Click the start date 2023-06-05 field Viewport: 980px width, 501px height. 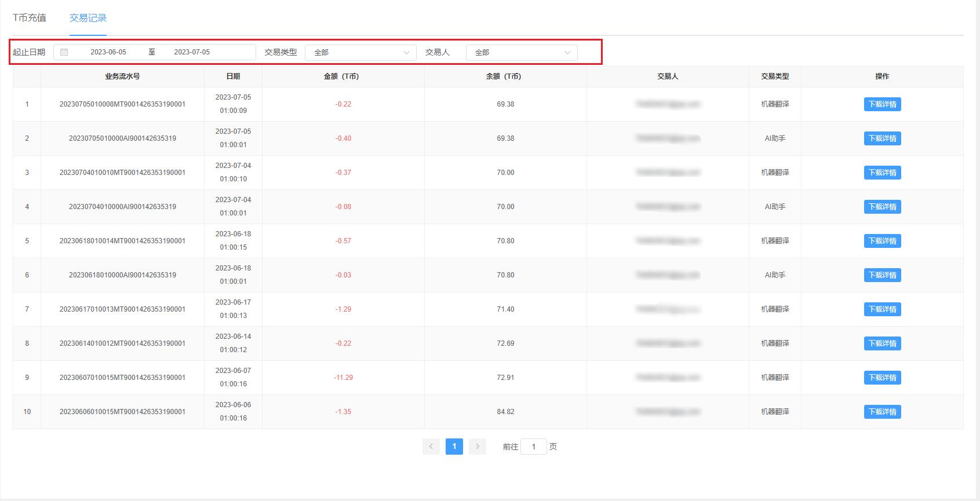(108, 52)
